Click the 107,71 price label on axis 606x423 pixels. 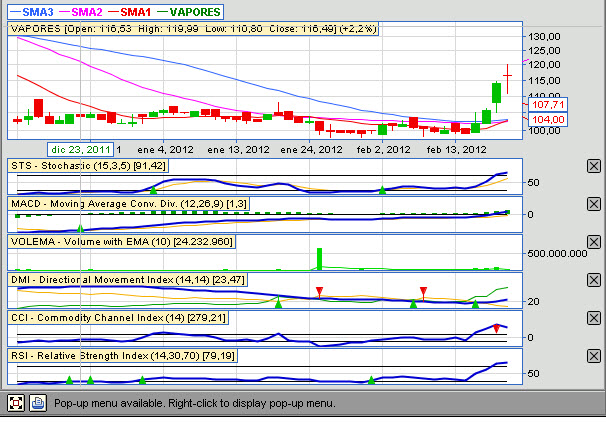coord(549,104)
